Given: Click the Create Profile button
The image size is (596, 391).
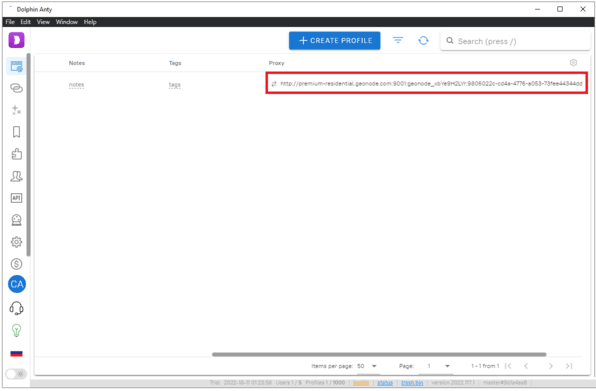Looking at the screenshot, I should point(334,41).
